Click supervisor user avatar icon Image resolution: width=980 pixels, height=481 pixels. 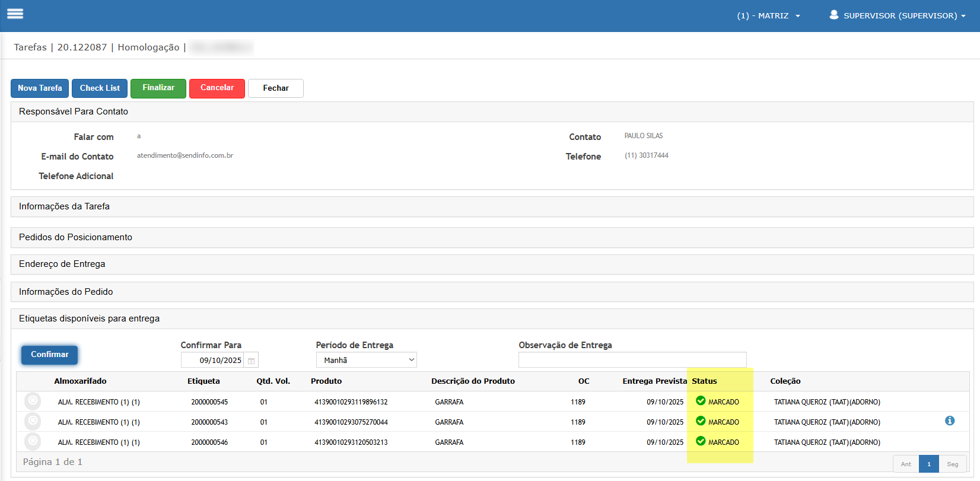point(833,15)
